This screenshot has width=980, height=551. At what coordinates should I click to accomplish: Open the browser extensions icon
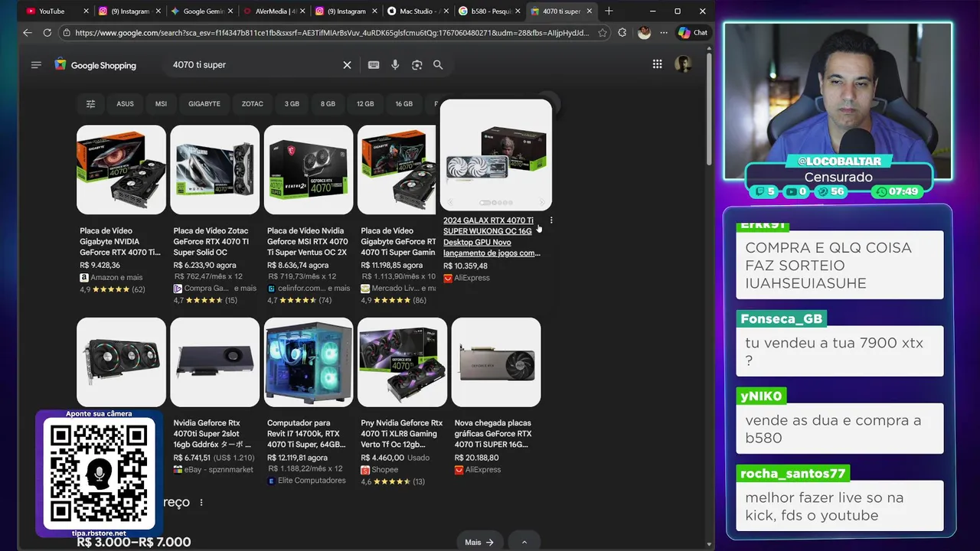tap(622, 33)
